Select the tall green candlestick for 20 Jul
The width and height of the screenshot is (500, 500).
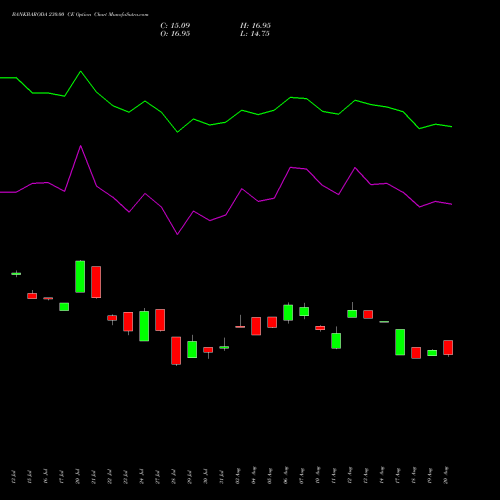pyautogui.click(x=80, y=277)
